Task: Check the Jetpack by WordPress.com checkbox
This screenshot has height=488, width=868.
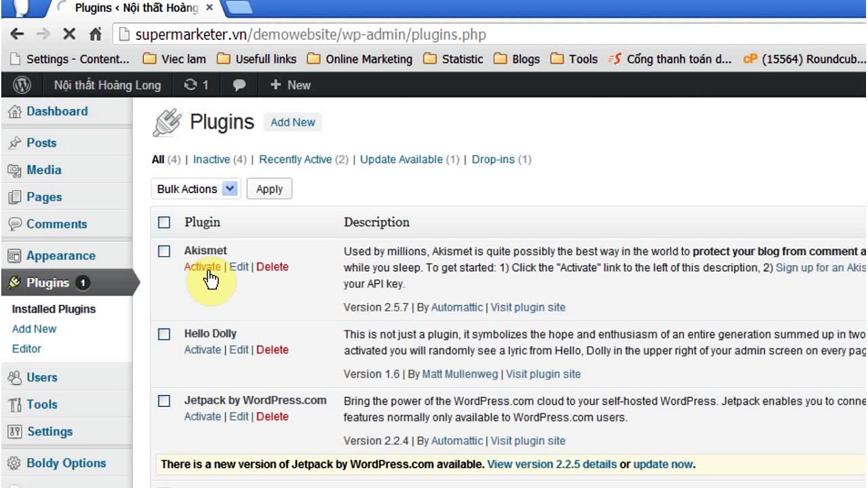Action: point(164,401)
